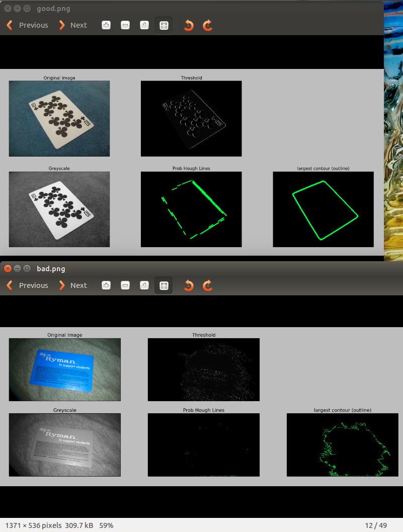Click 'largest contour (outline)' label in bad.png
The height and width of the screenshot is (532, 403).
[x=343, y=410]
